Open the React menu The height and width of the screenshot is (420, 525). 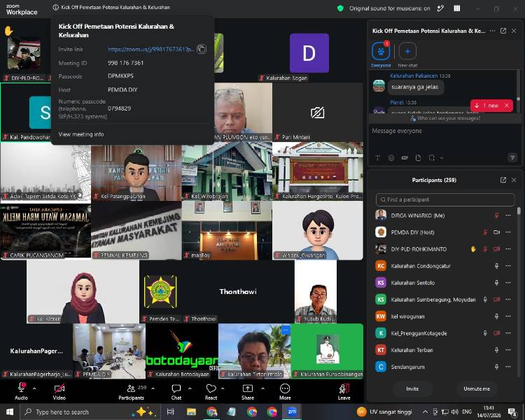(211, 391)
